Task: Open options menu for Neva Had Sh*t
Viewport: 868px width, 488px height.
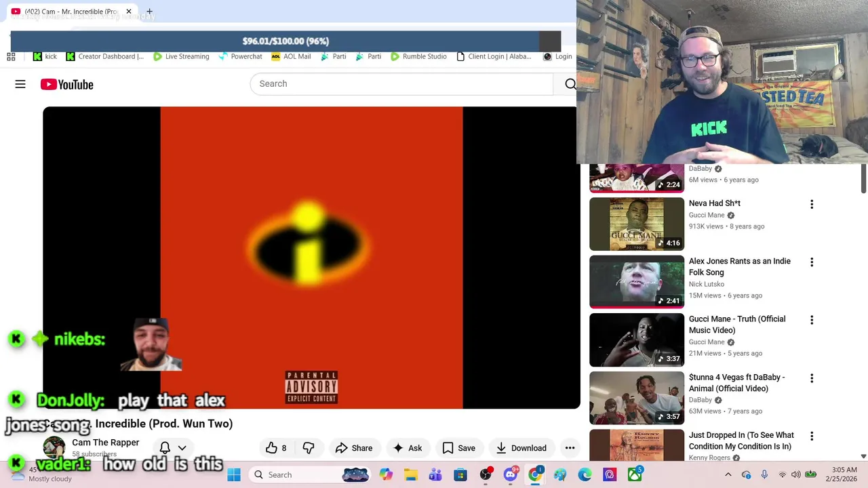Action: tap(812, 204)
